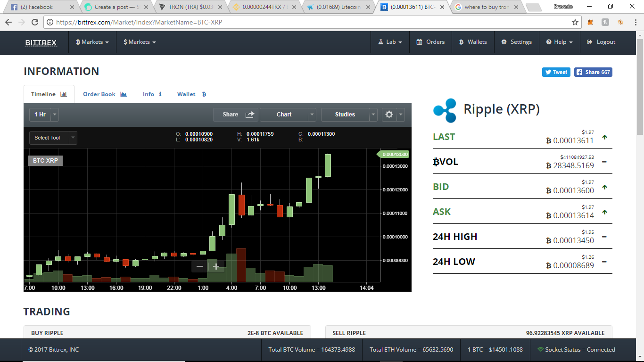The image size is (644, 362).
Task: Open a new browser tab
Action: (x=533, y=7)
